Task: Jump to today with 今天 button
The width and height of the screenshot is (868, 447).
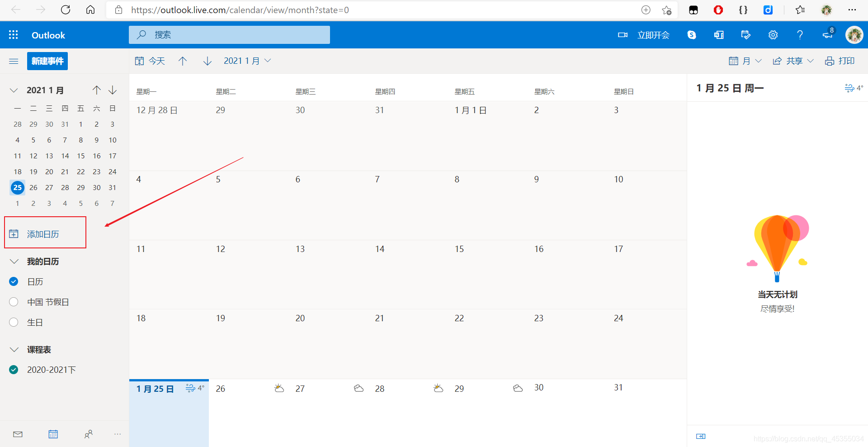Action: [150, 61]
